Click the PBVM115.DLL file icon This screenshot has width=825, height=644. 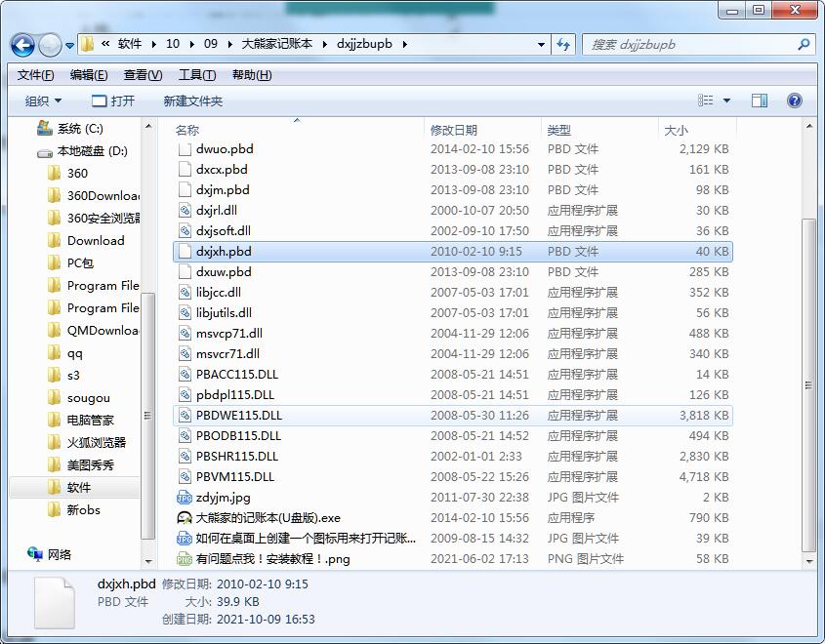pyautogui.click(x=185, y=477)
